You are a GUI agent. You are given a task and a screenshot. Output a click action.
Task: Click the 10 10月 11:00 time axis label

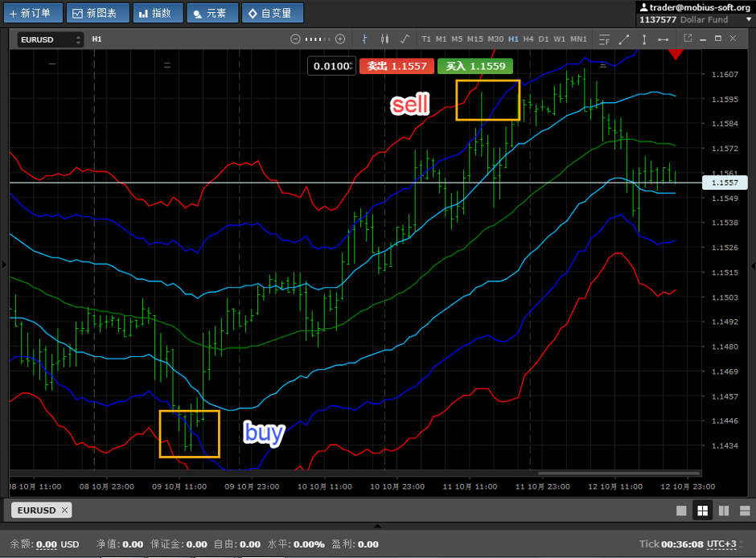tap(324, 486)
